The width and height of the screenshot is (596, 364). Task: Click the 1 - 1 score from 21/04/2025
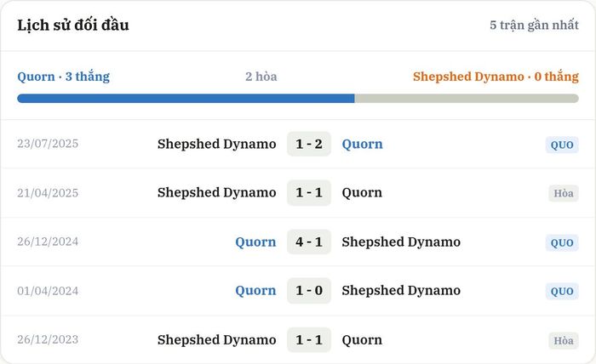pos(309,192)
